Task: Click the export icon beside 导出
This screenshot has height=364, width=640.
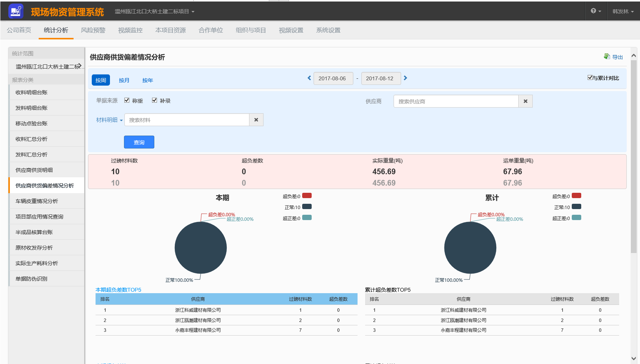Action: pyautogui.click(x=607, y=56)
